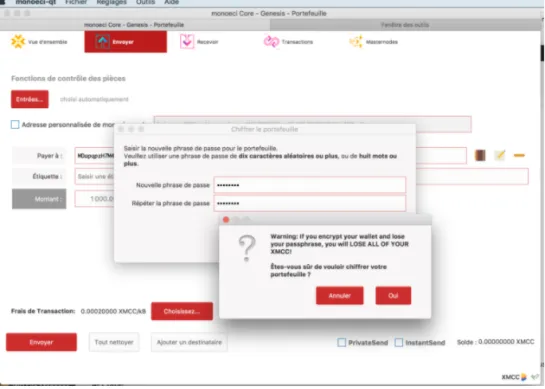
Task: Focus the Montant amount field
Action: pos(95,199)
